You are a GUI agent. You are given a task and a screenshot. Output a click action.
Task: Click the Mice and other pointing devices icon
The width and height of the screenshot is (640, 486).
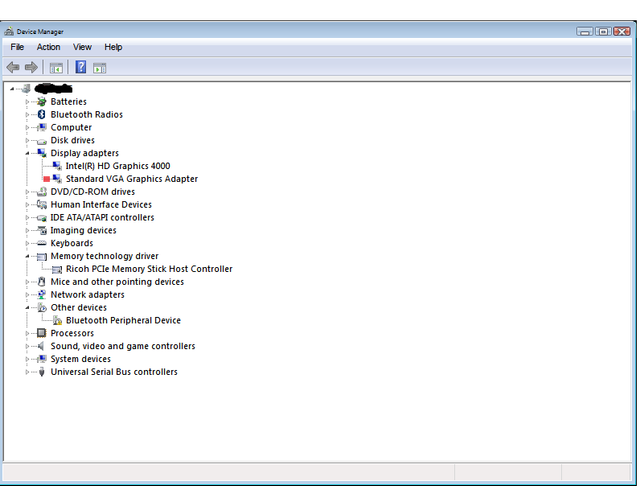[42, 282]
